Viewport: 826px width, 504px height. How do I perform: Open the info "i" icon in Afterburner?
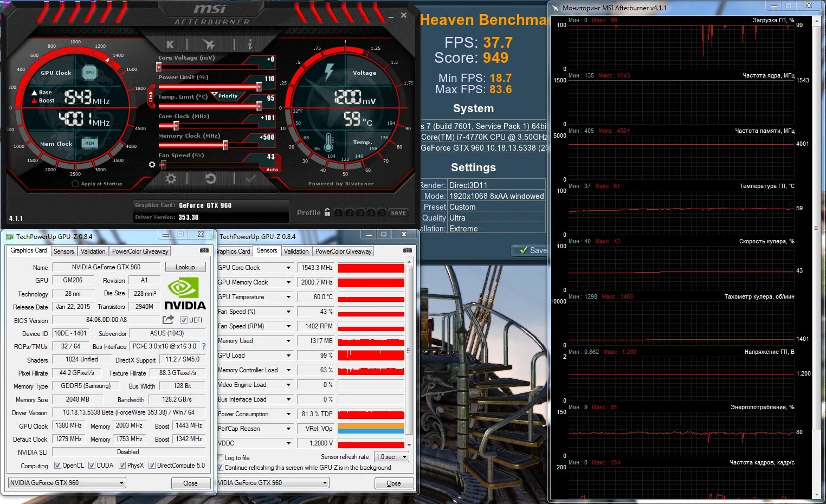tap(250, 44)
